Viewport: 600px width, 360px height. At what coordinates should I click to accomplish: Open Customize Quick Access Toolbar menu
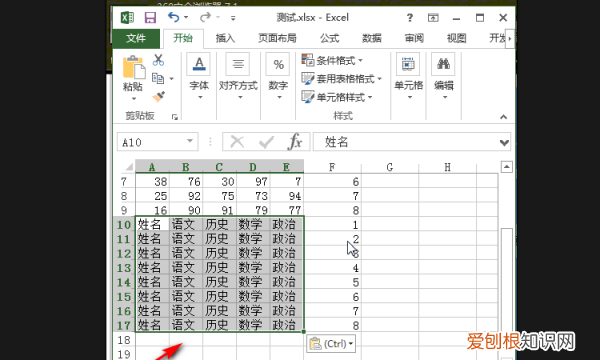click(233, 18)
